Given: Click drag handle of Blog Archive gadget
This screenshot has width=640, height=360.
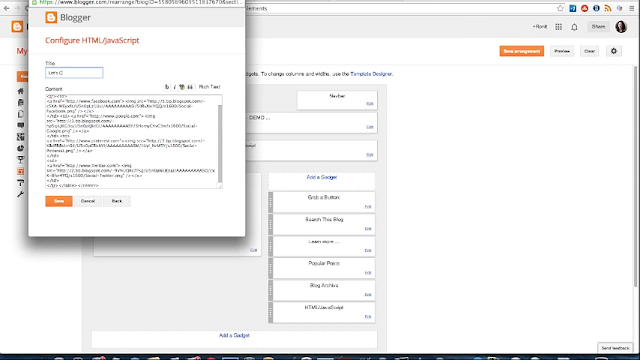Looking at the screenshot, I should (x=270, y=291).
